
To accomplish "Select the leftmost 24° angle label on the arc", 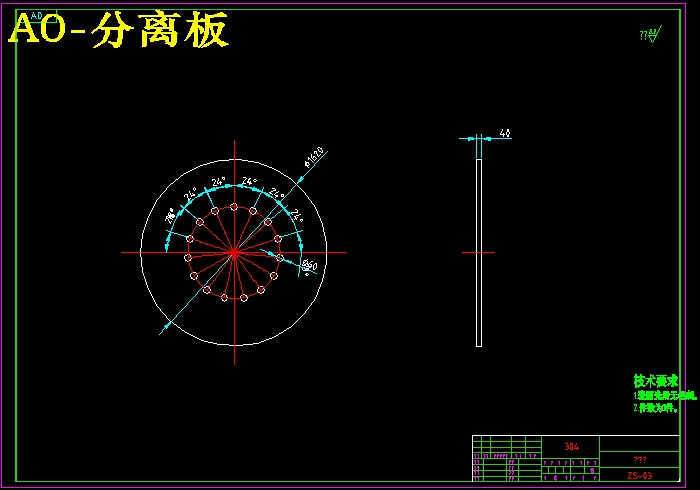I will pyautogui.click(x=189, y=193).
